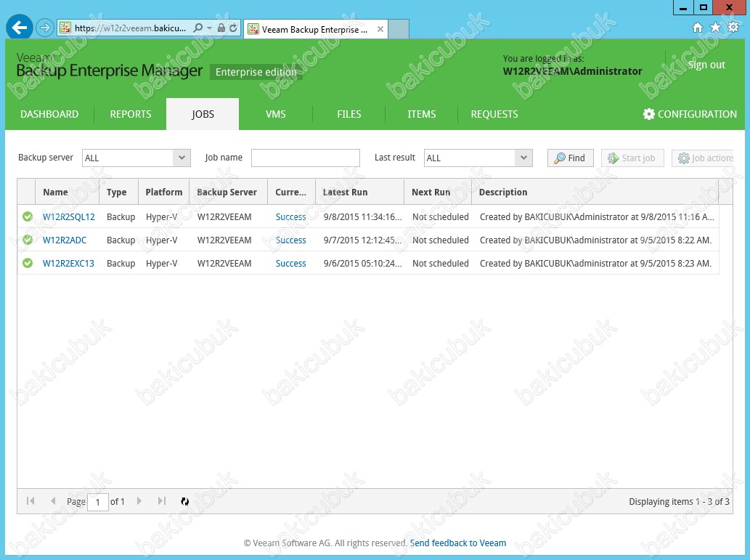Sort by the Latest Run column header
Image resolution: width=750 pixels, height=560 pixels.
[360, 192]
